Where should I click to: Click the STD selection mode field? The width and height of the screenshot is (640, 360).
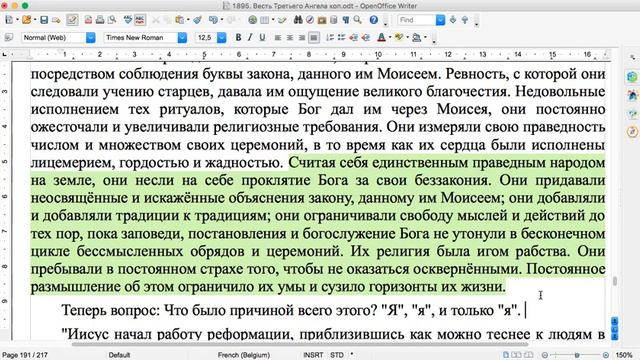click(x=337, y=355)
